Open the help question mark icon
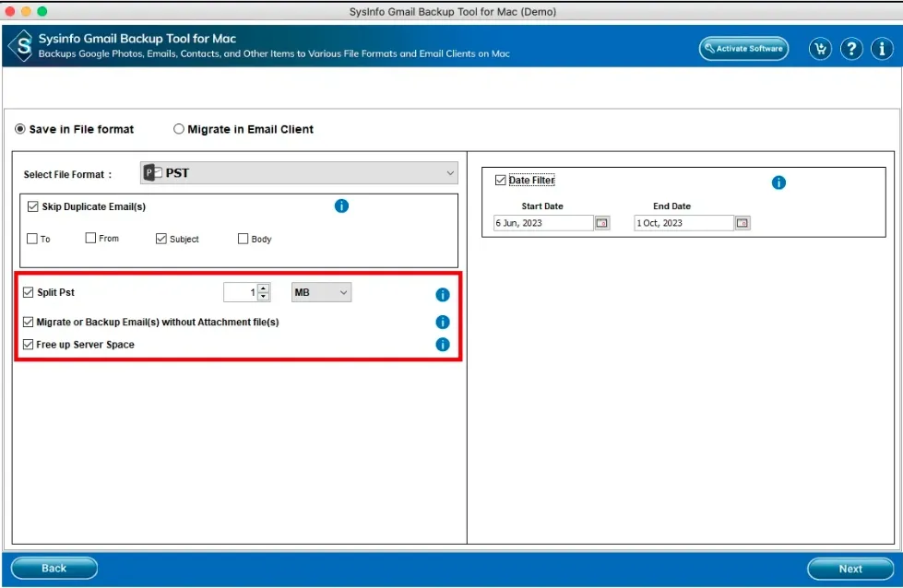903x588 pixels. tap(851, 50)
